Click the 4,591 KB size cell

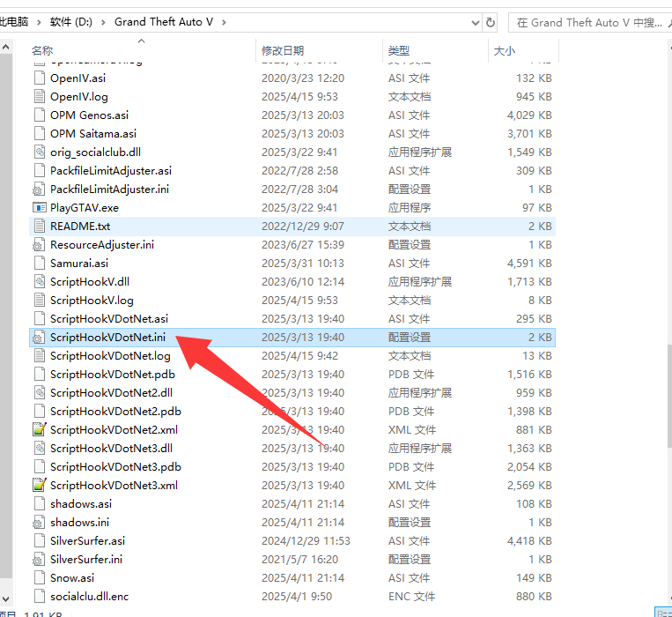coord(529,263)
